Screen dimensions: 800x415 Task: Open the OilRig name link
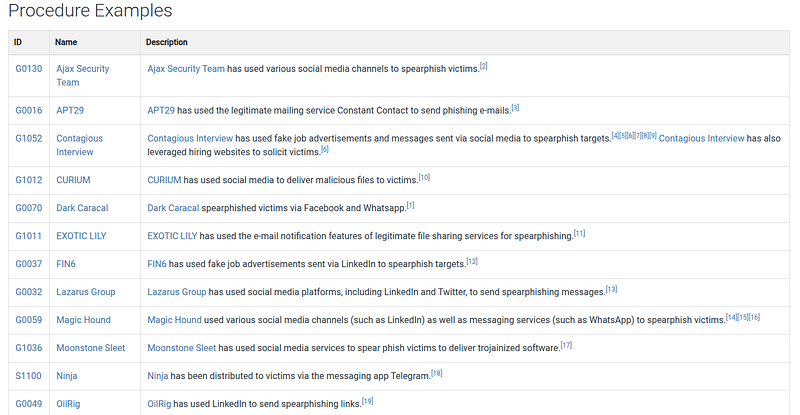[68, 404]
